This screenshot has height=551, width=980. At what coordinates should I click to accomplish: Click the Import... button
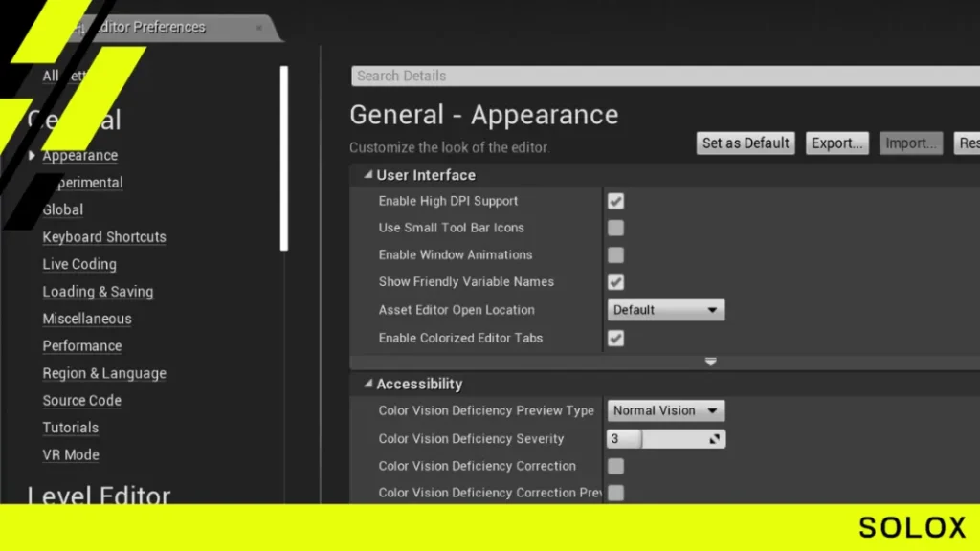coord(911,143)
